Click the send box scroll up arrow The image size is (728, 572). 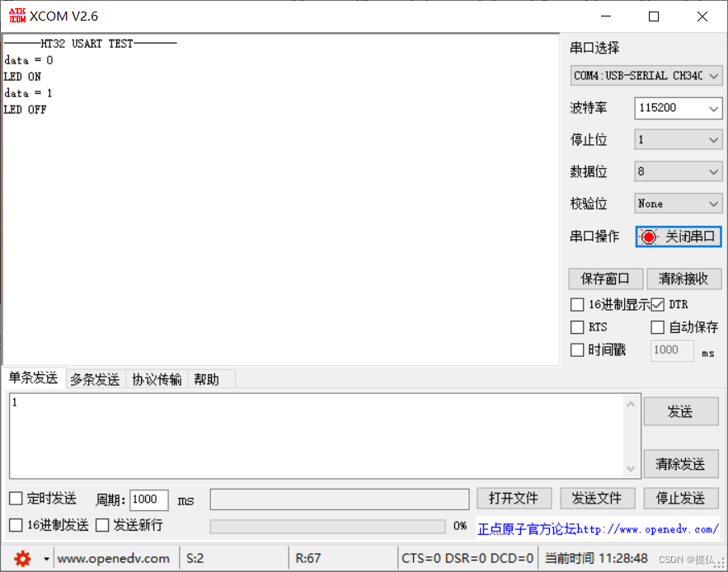(x=631, y=405)
